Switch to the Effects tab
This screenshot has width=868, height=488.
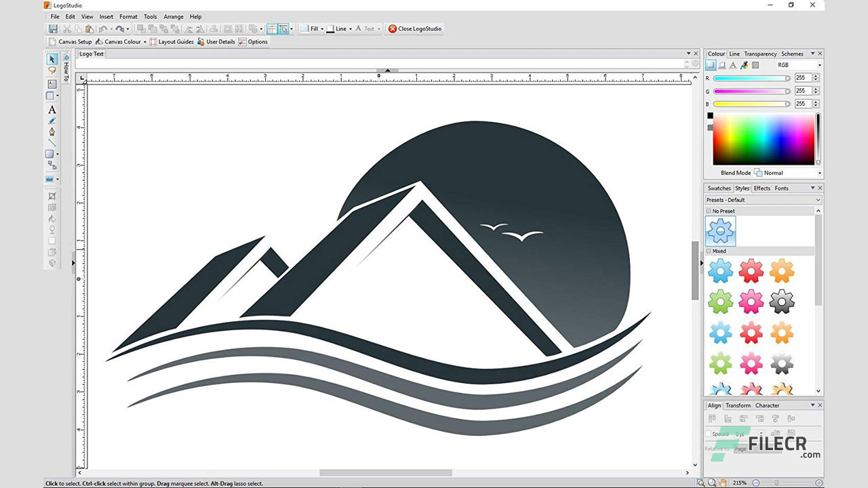tap(762, 188)
